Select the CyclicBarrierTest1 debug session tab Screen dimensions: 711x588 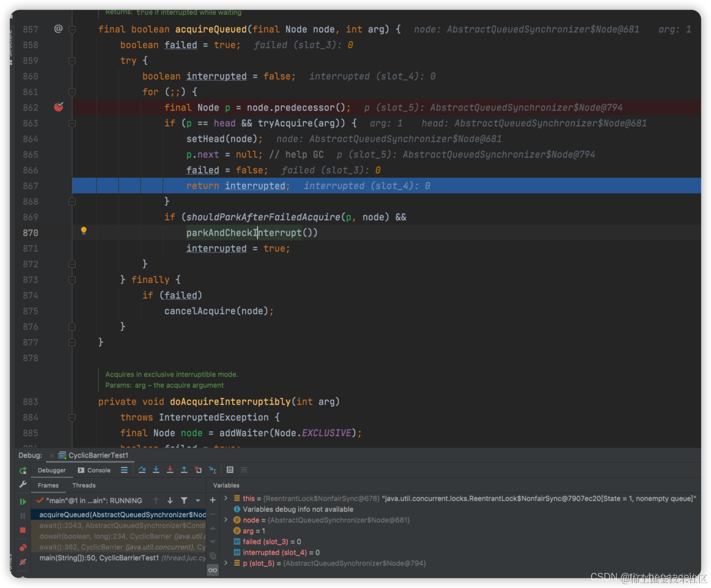(93, 455)
